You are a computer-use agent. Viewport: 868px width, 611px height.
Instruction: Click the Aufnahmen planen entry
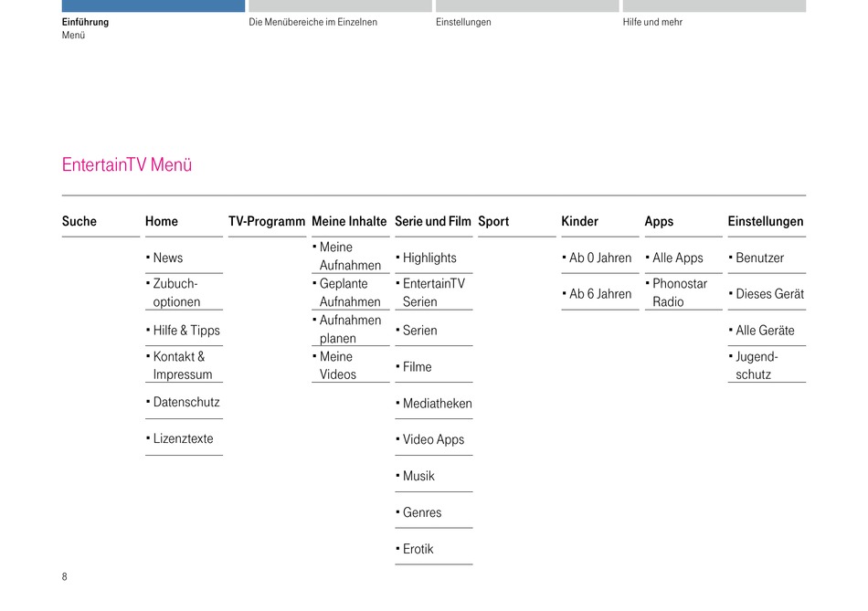pos(350,330)
